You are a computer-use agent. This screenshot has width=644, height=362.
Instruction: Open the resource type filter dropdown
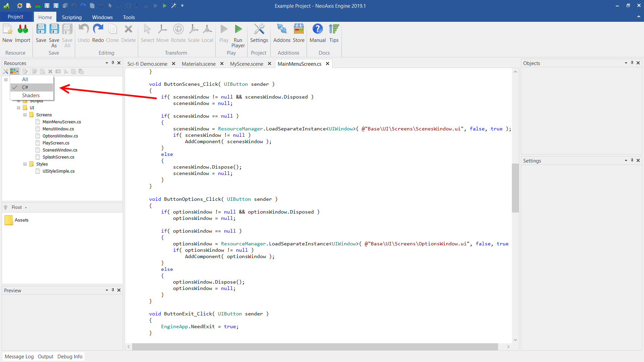tap(14, 71)
